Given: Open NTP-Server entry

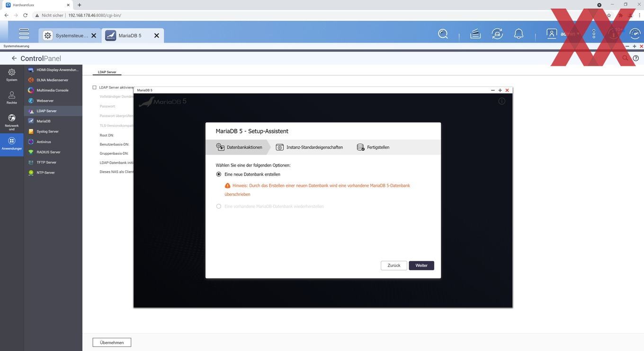Looking at the screenshot, I should click(x=53, y=173).
